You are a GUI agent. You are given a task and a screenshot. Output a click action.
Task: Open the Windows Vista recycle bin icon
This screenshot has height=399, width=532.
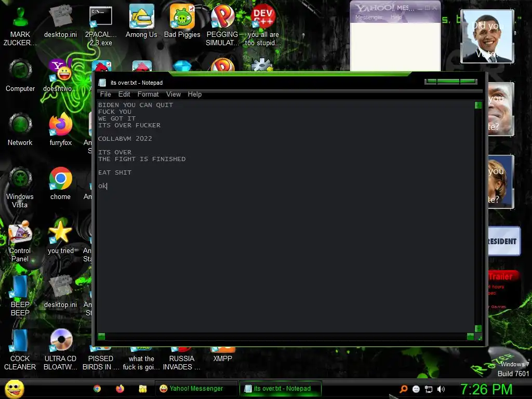click(20, 188)
